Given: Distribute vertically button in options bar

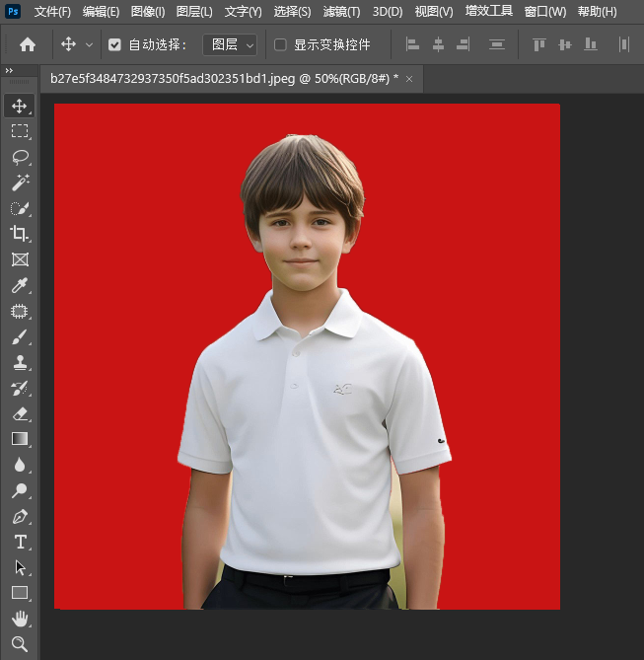Looking at the screenshot, I should [x=497, y=44].
